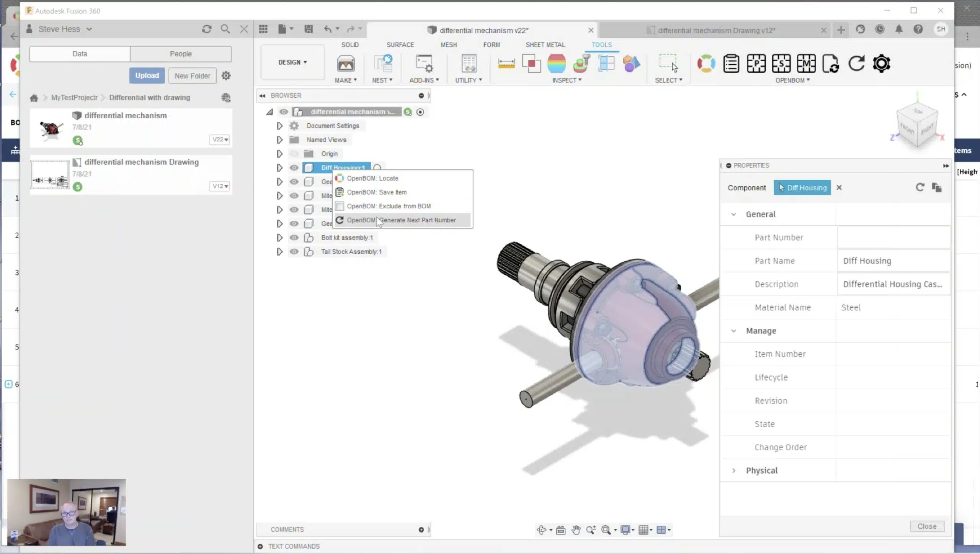The image size is (980, 554).
Task: Open the Steve Hess account dropdown
Action: click(x=65, y=29)
